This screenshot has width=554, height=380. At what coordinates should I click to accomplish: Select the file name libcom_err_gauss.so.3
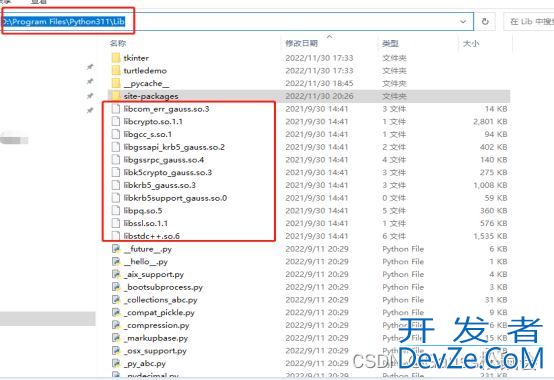166,109
